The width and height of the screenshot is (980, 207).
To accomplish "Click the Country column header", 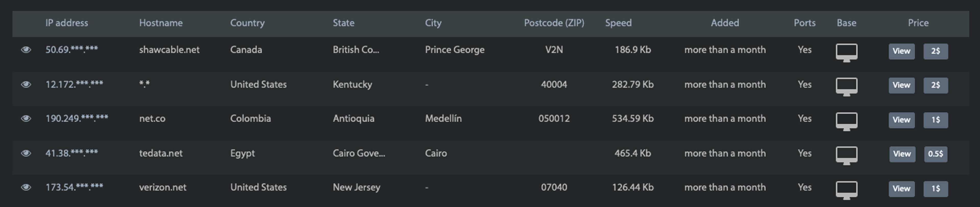I will tap(247, 23).
